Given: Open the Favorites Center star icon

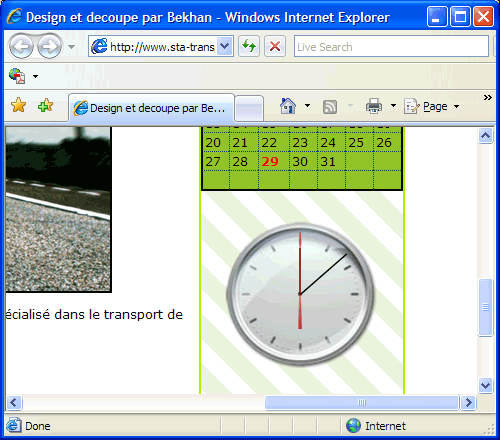Looking at the screenshot, I should tap(18, 106).
